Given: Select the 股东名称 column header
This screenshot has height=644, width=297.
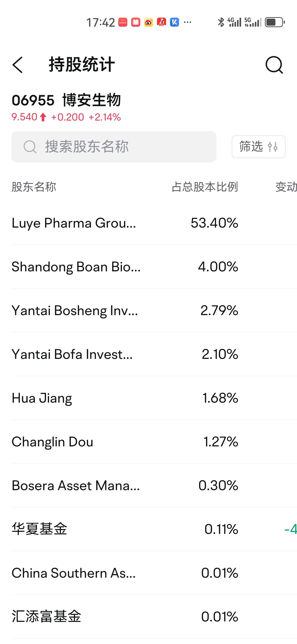Looking at the screenshot, I should point(34,187).
